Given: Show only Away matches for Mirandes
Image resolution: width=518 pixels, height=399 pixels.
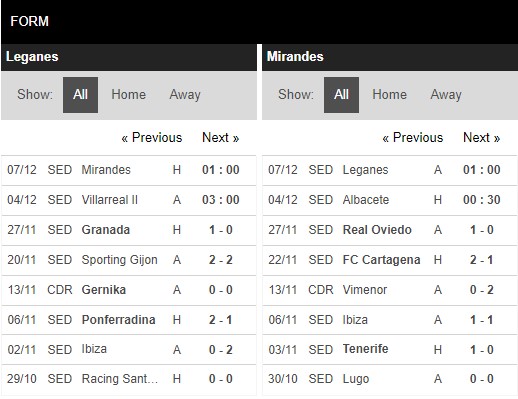Looking at the screenshot, I should 446,95.
